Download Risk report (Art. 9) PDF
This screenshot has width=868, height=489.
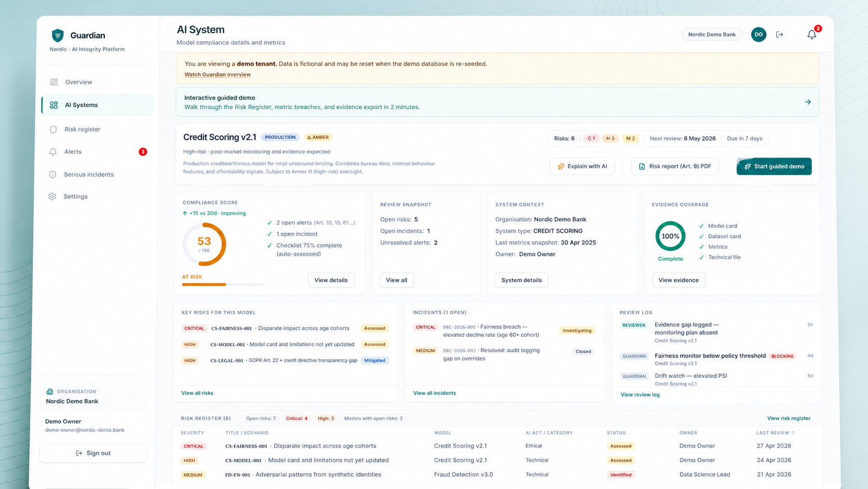(675, 166)
